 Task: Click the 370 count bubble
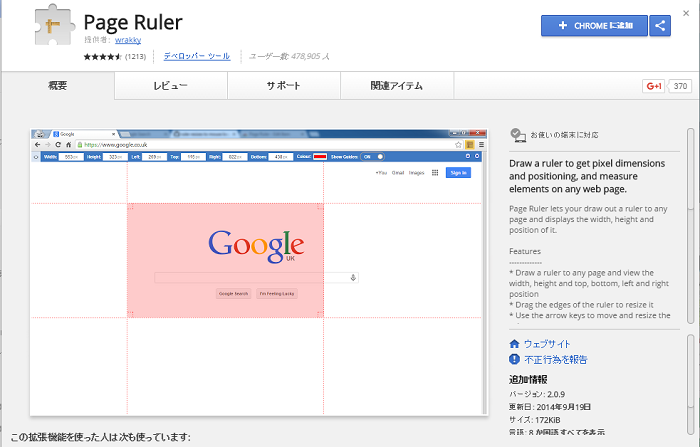[x=680, y=86]
